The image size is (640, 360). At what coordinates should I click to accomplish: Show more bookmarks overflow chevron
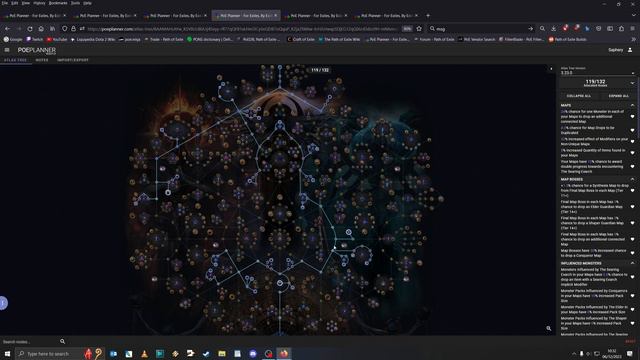[633, 40]
